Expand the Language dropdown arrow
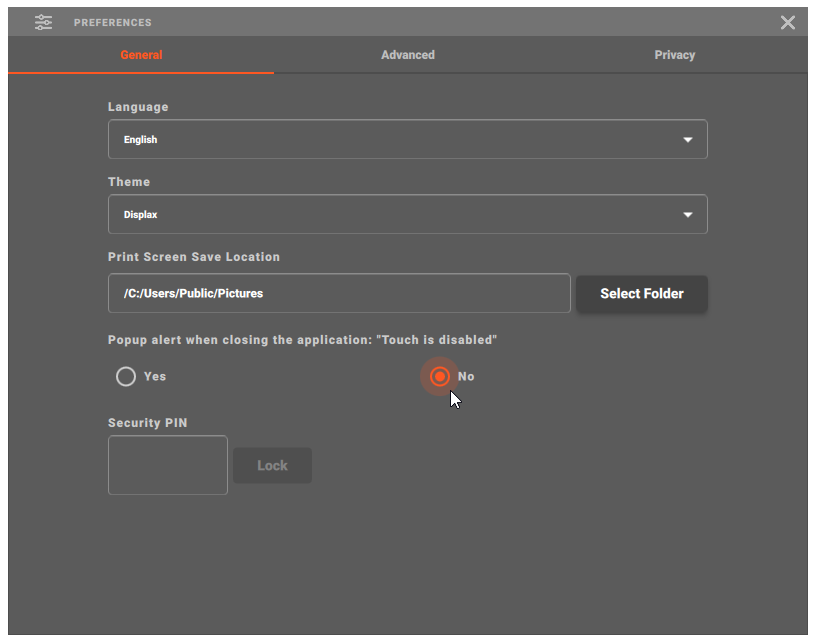 (x=688, y=140)
